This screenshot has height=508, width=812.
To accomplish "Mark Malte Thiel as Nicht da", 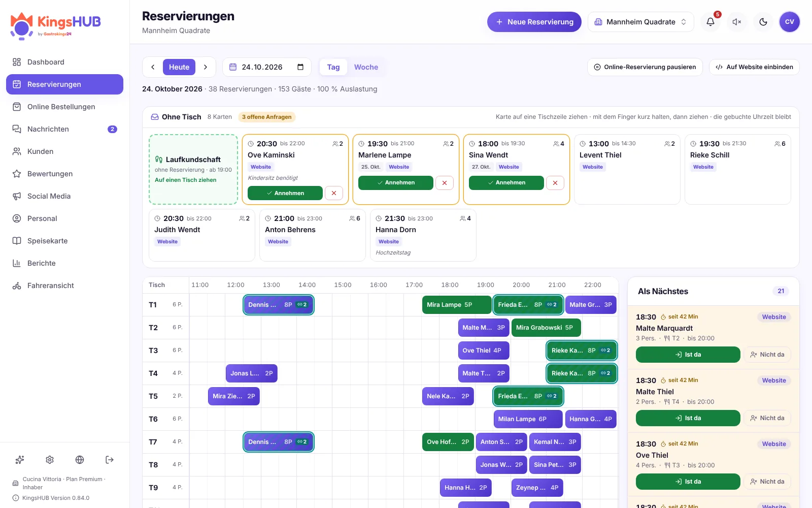I will (x=767, y=418).
